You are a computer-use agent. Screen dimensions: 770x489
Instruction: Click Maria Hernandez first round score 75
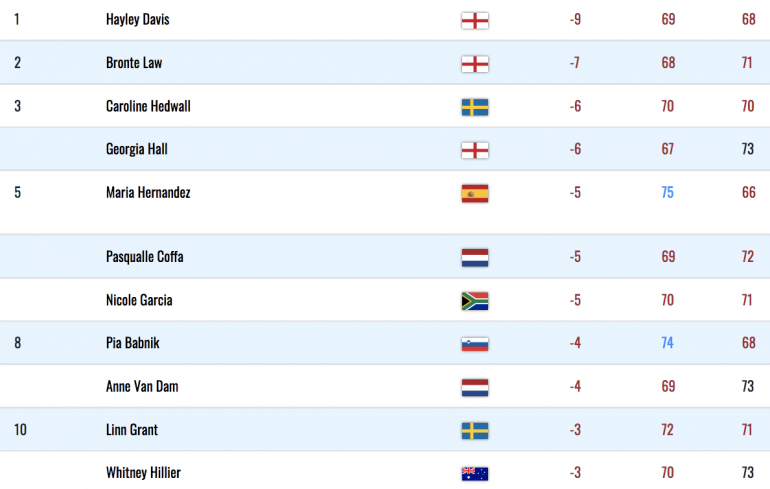click(x=667, y=192)
